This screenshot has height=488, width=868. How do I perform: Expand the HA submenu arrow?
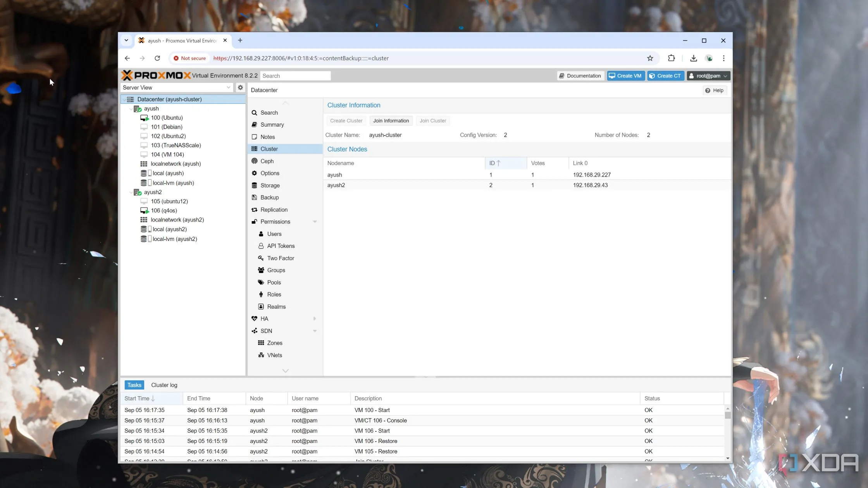point(314,319)
